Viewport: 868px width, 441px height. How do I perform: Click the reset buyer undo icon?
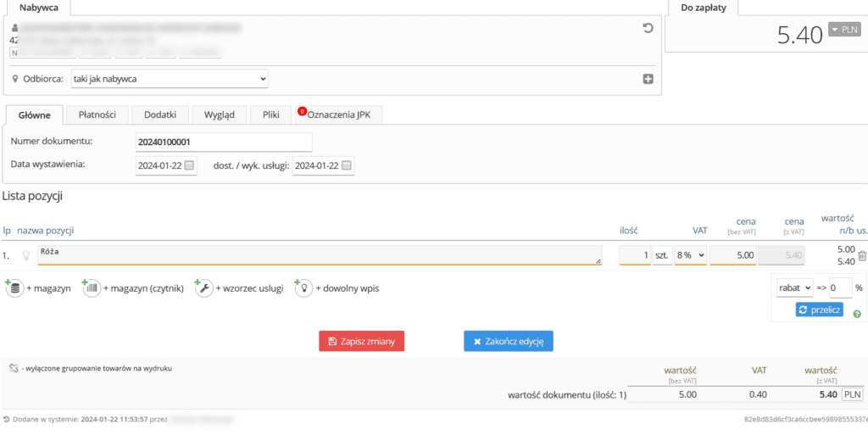(x=648, y=28)
